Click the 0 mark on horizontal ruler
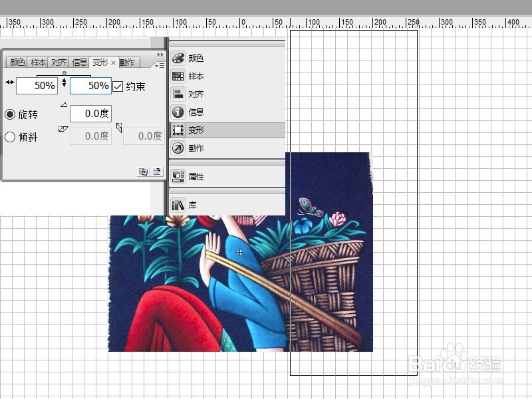532x399 pixels. [241, 23]
